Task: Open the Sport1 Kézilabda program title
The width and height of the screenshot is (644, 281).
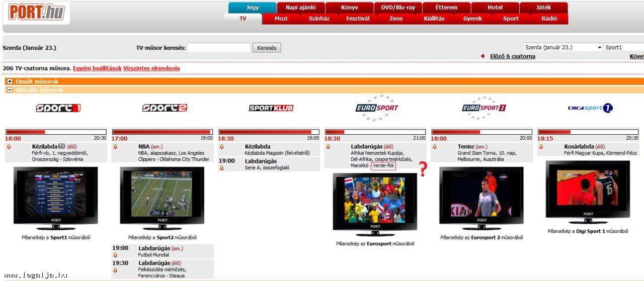Action: (45, 146)
